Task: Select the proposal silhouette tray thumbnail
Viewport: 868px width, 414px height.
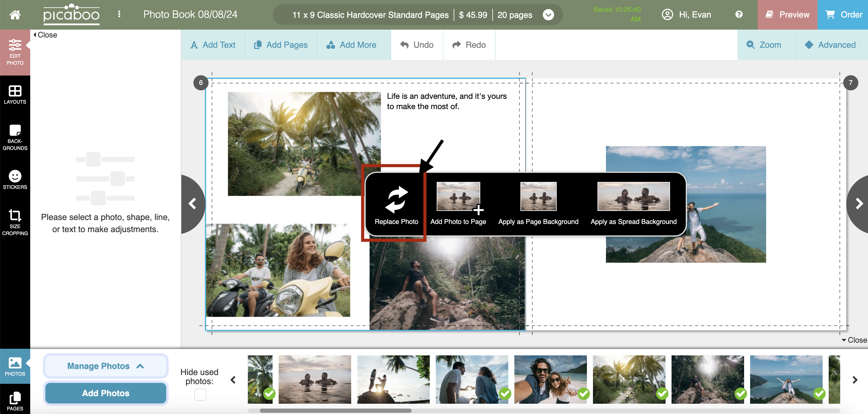Action: (393, 379)
